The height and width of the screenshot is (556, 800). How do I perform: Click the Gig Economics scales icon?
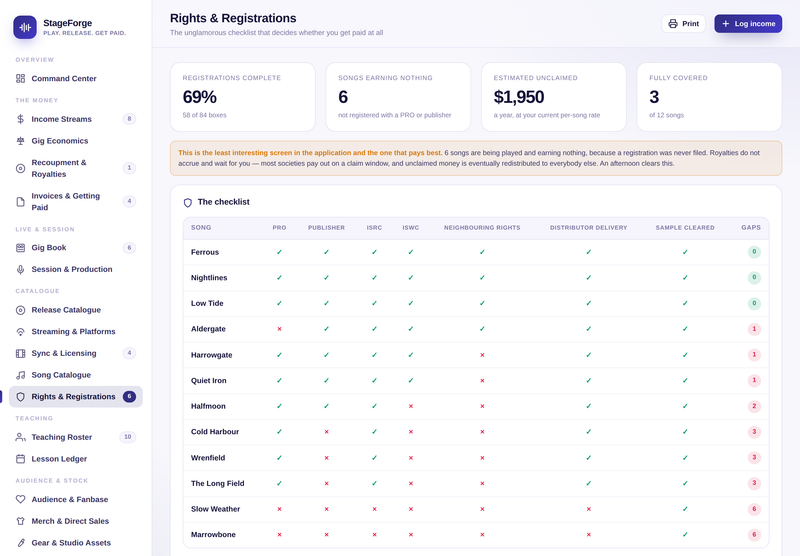20,141
